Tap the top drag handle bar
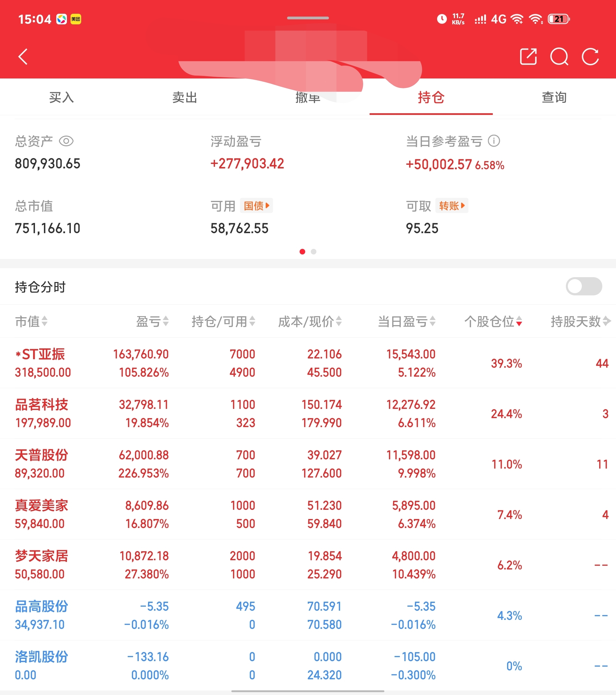 point(308,18)
